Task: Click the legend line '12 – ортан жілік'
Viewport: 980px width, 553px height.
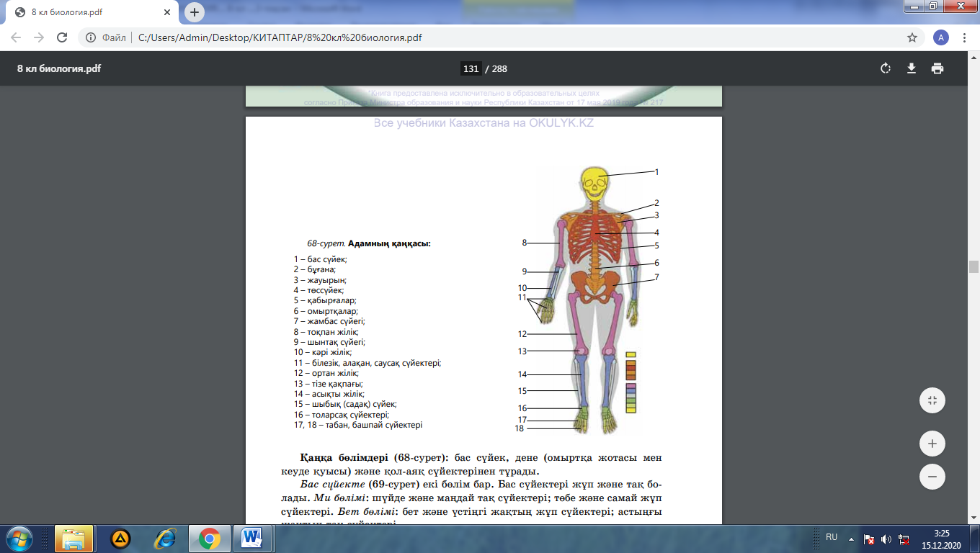Action: [x=326, y=373]
